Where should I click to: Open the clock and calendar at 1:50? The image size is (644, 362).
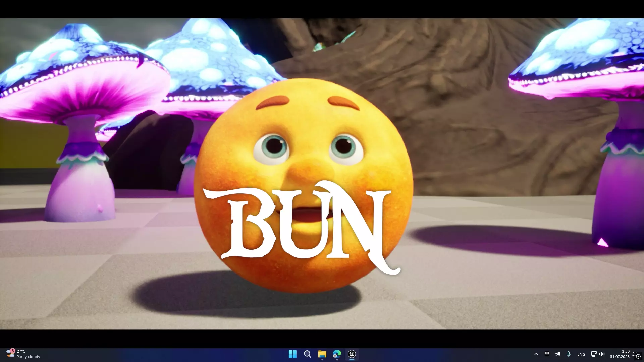tap(620, 354)
